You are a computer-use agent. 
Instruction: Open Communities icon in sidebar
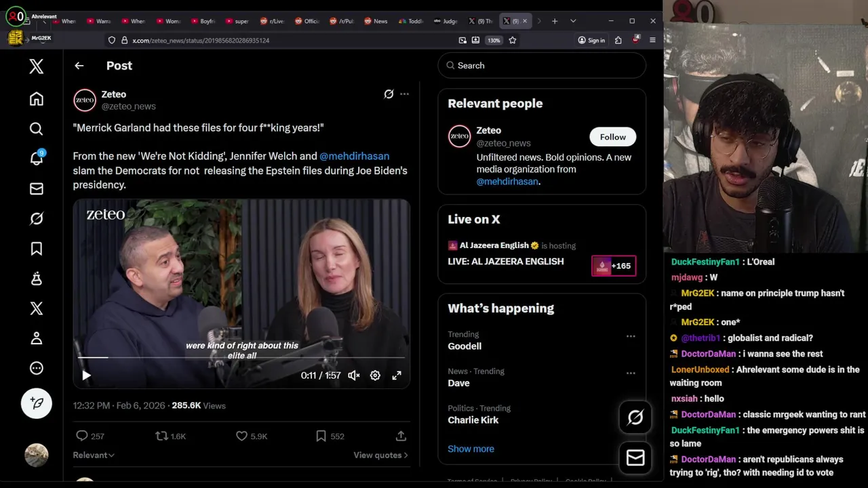point(37,279)
